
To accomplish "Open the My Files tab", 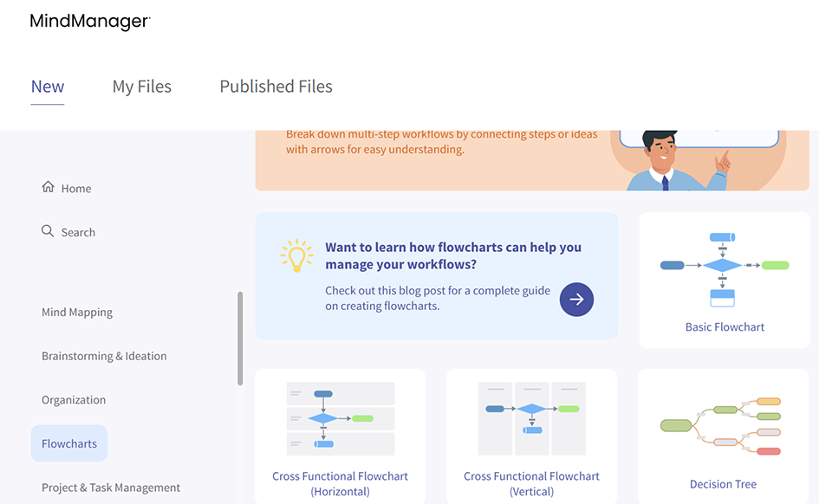I will (142, 87).
